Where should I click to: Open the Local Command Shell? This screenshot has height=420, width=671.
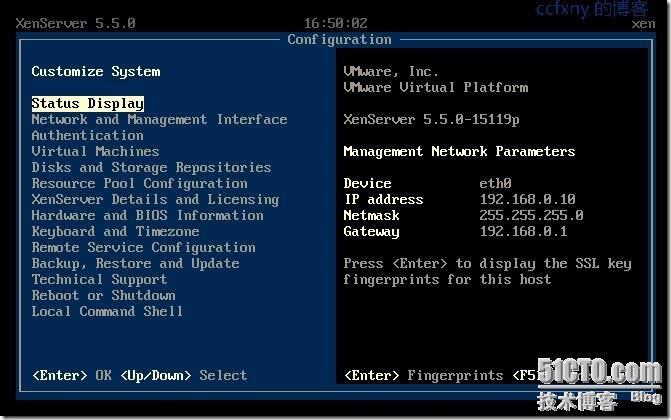[107, 312]
